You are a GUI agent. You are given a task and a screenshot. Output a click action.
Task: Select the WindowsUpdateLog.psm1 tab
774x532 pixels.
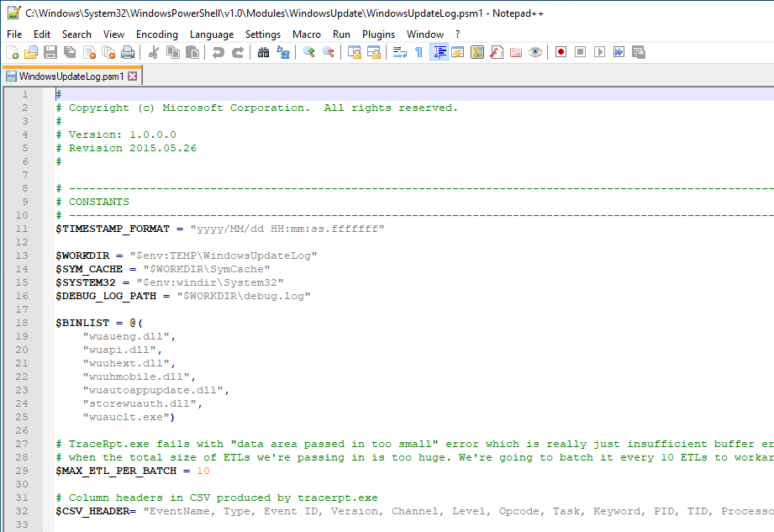(x=71, y=76)
